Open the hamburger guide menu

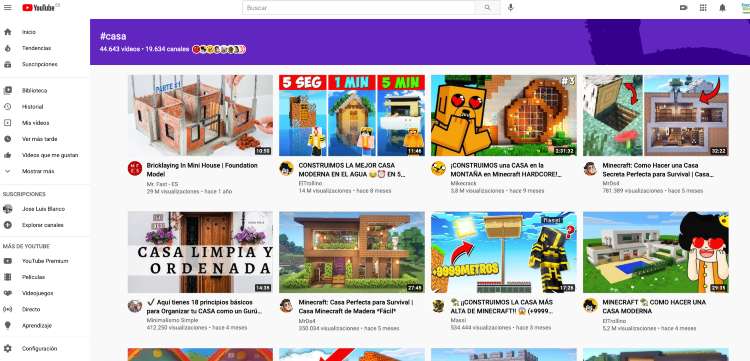[x=8, y=8]
